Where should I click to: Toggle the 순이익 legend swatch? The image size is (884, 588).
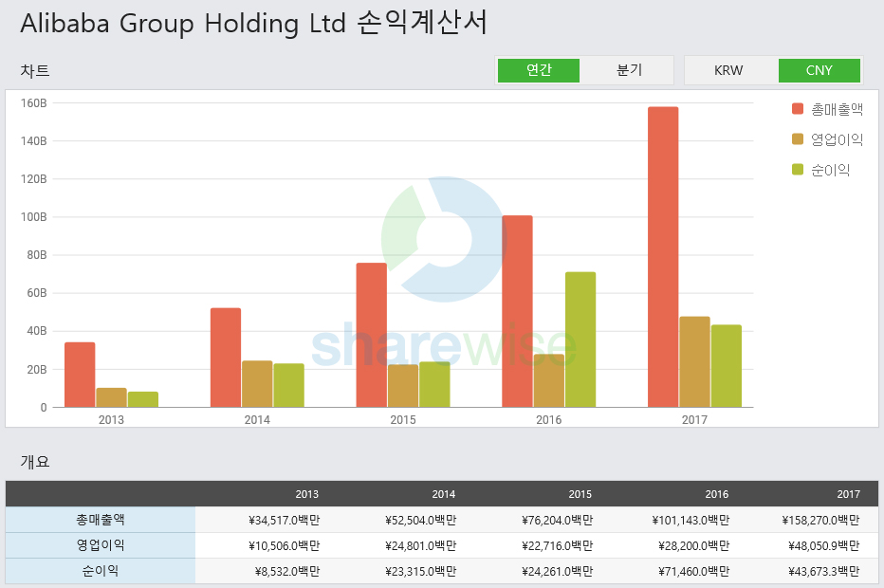pos(797,170)
